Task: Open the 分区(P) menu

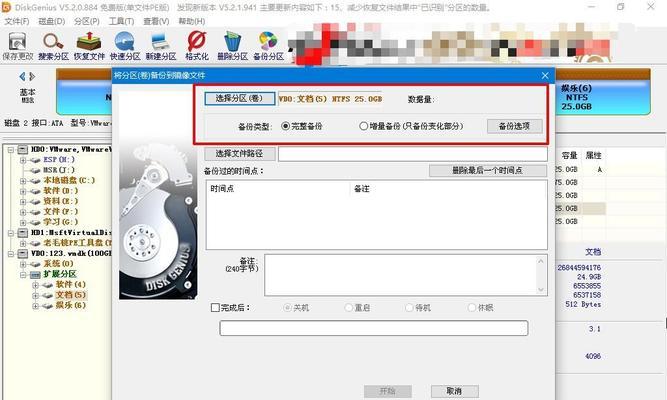Action: pos(86,21)
